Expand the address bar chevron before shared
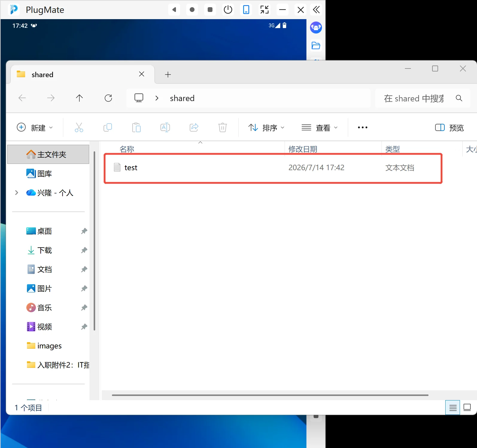The image size is (477, 448). pyautogui.click(x=157, y=98)
